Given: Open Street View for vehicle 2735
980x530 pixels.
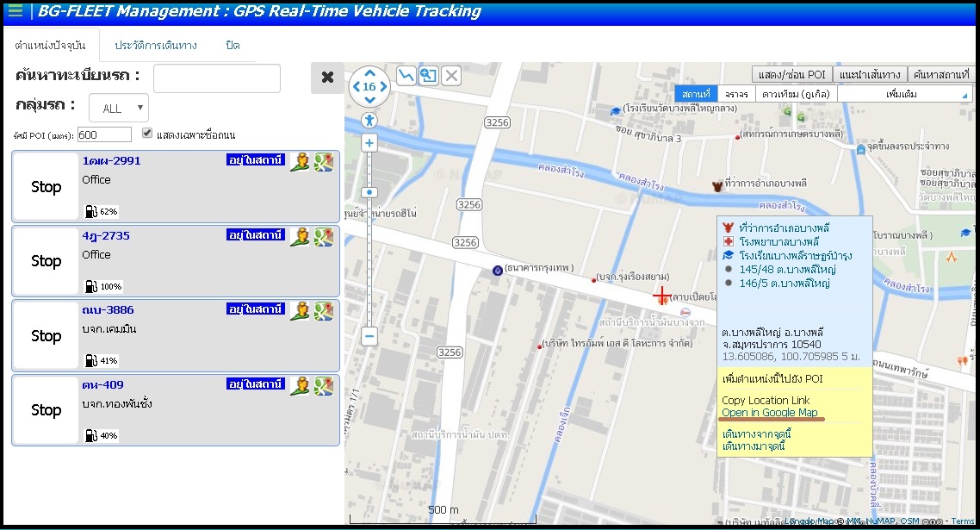Looking at the screenshot, I should (x=300, y=236).
